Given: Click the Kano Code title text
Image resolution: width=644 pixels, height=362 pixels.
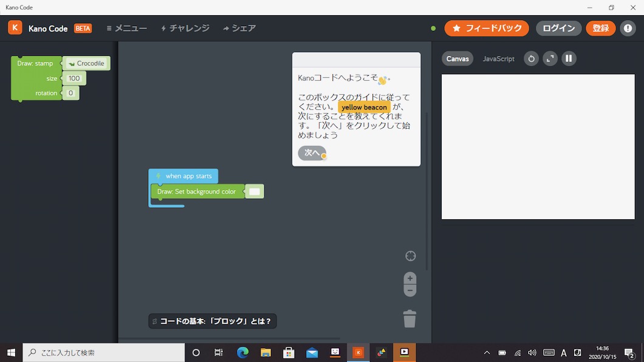Looking at the screenshot, I should [48, 29].
